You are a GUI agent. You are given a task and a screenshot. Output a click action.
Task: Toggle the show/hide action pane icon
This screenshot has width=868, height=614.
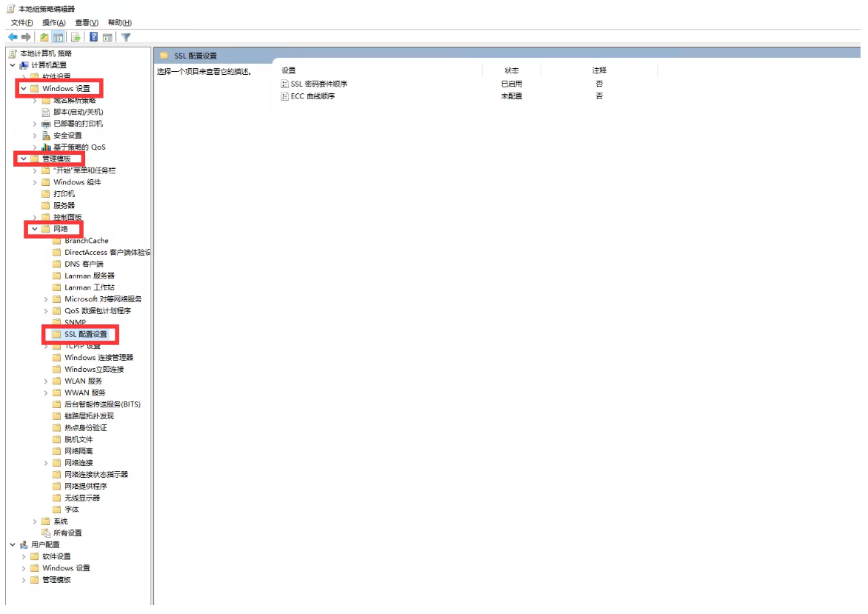click(x=107, y=37)
